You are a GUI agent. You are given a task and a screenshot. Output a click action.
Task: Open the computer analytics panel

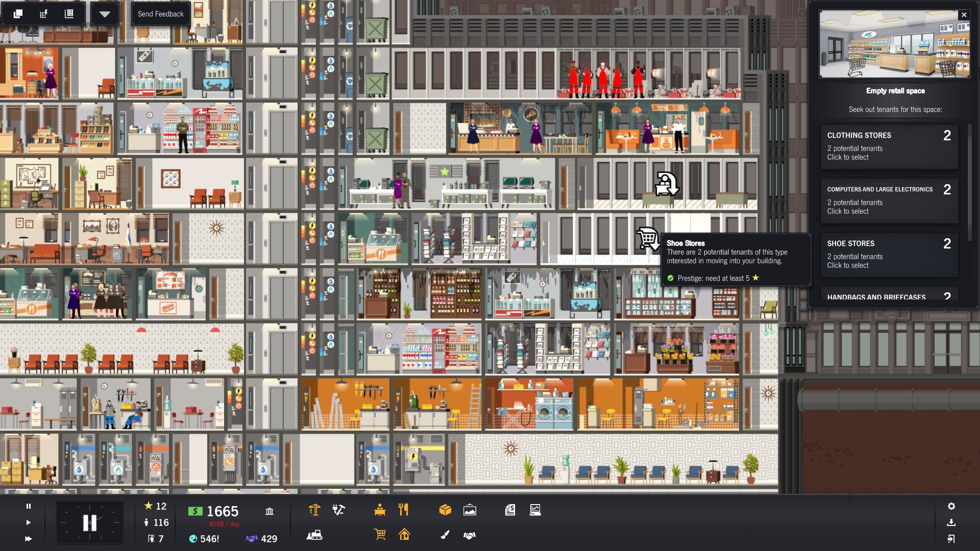[535, 510]
